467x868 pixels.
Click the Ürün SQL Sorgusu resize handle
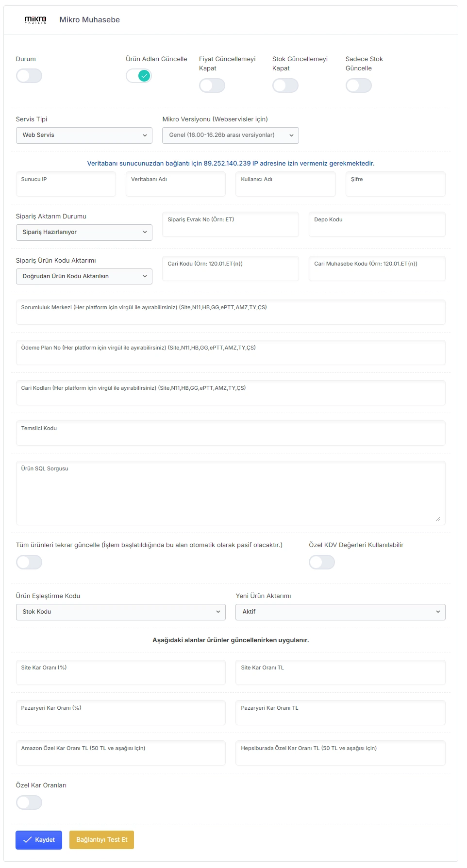pos(438,519)
